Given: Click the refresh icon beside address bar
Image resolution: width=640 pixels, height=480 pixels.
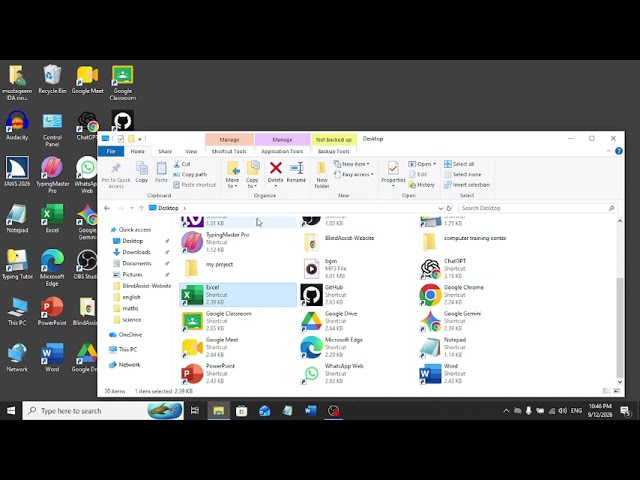Looking at the screenshot, I should coord(449,208).
